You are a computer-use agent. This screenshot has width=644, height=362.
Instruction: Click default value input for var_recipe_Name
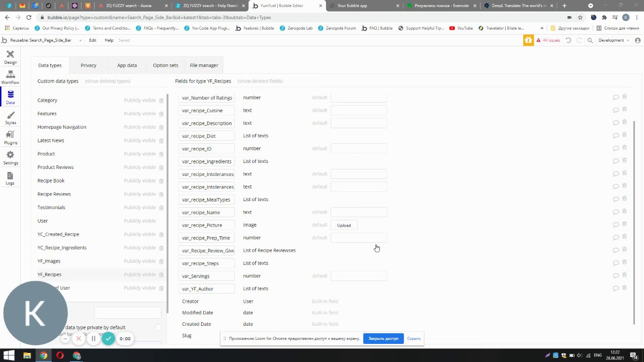click(x=359, y=212)
